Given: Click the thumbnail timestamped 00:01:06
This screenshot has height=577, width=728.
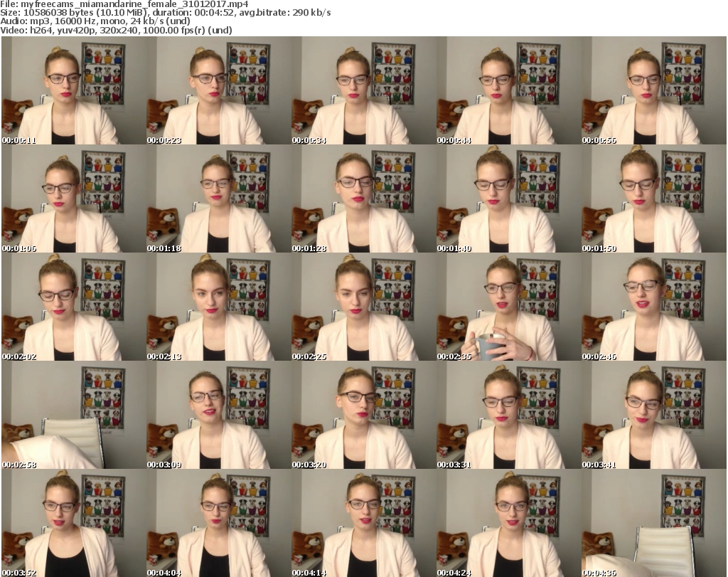Looking at the screenshot, I should 73,200.
